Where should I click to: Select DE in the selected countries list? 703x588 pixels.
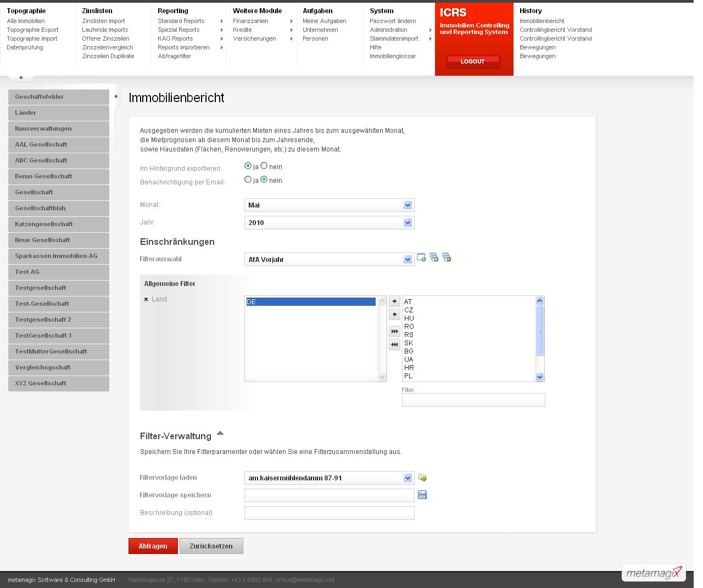coord(311,302)
